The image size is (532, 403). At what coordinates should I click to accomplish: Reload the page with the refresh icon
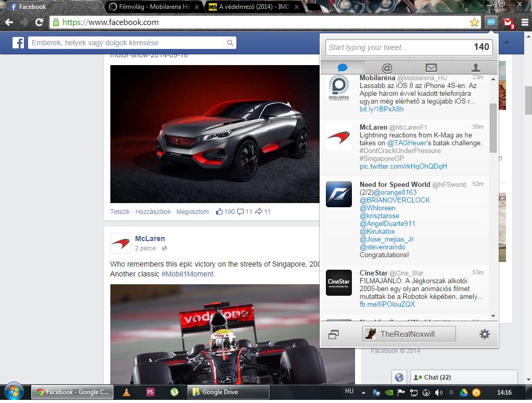(40, 22)
